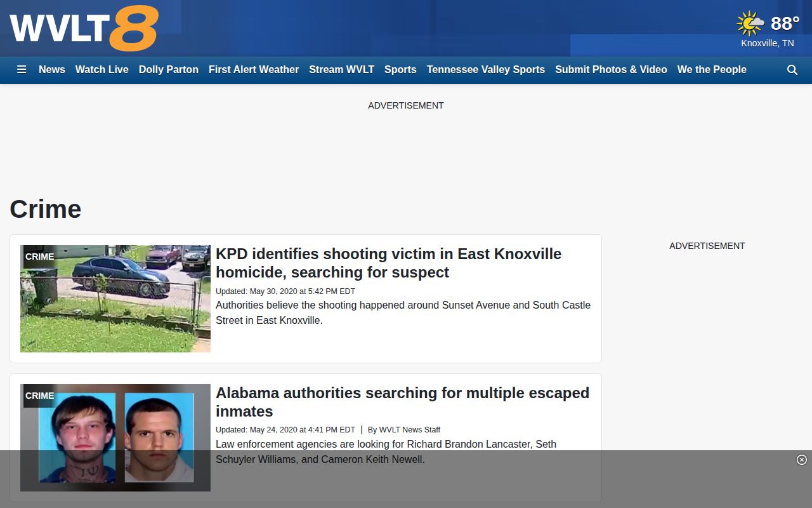Go to Tennessee Valley Sports
The height and width of the screenshot is (508, 812).
(x=486, y=70)
